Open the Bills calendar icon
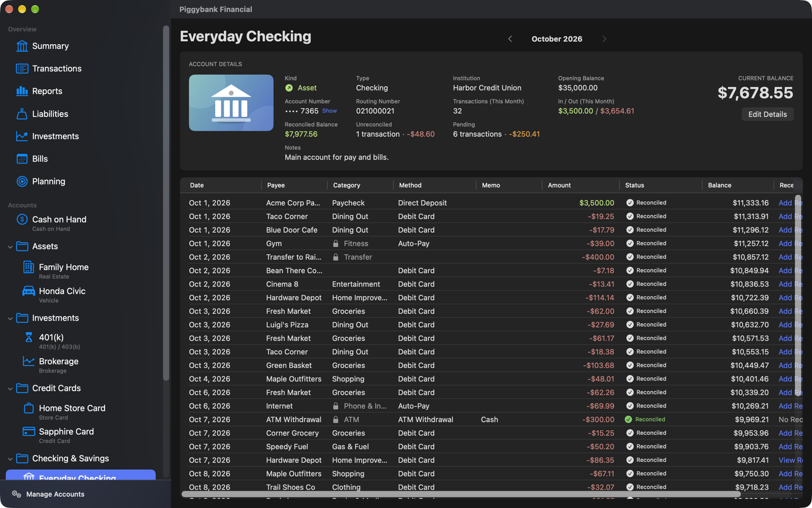Image resolution: width=812 pixels, height=508 pixels. tap(22, 159)
